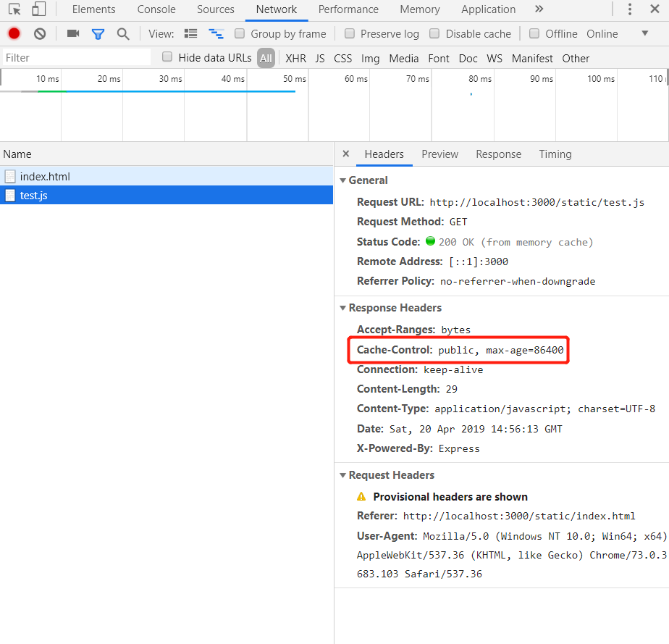This screenshot has width=669, height=644.
Task: Filter requests by CSS
Action: (x=343, y=59)
